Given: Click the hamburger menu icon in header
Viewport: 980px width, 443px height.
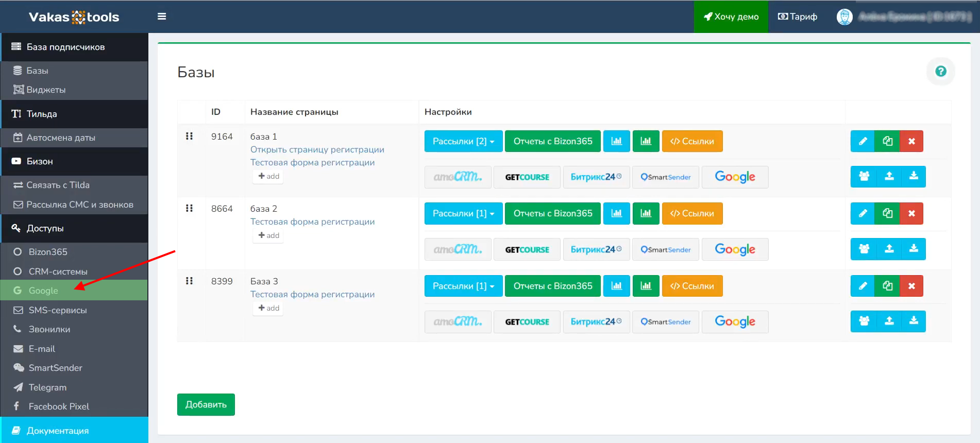Looking at the screenshot, I should (x=162, y=16).
